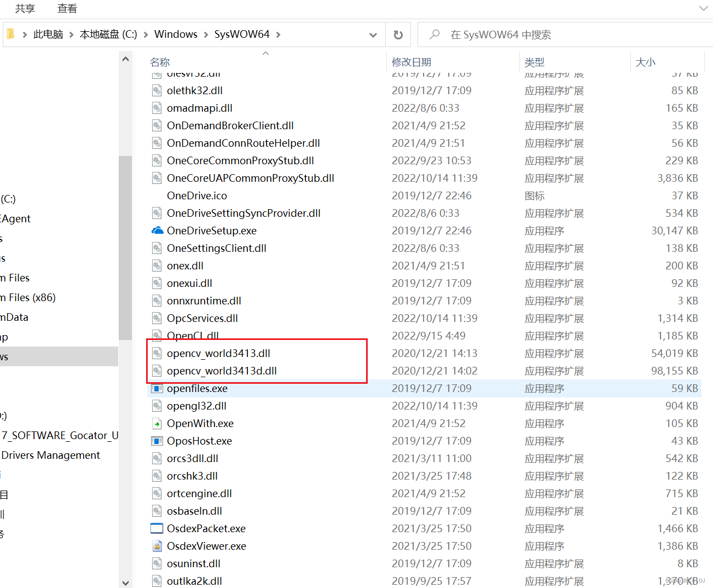Select Drivers Management in sidebar
This screenshot has width=713, height=588.
pos(51,455)
